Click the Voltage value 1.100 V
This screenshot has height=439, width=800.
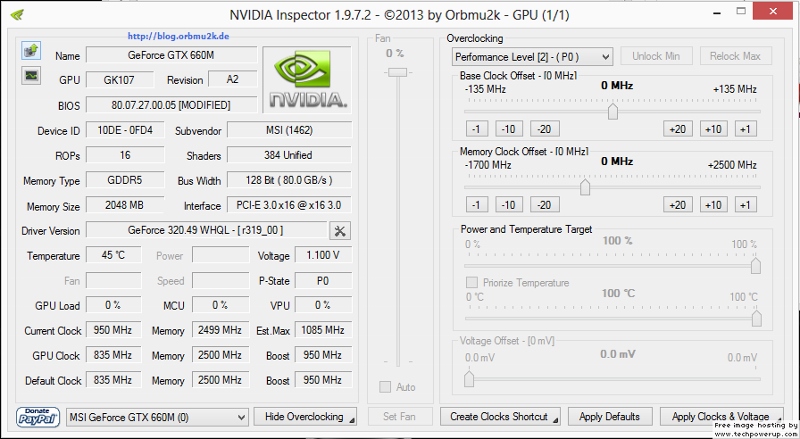point(323,255)
